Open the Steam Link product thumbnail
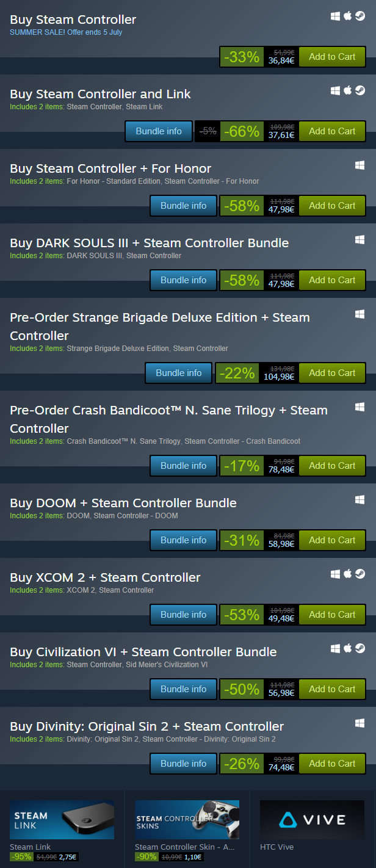The width and height of the screenshot is (376, 868). point(62,820)
